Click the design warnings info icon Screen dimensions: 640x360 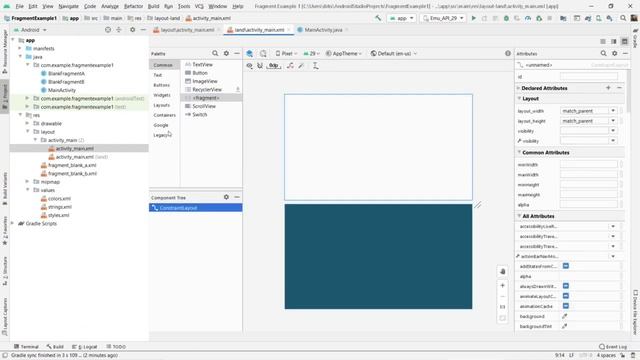tap(508, 53)
